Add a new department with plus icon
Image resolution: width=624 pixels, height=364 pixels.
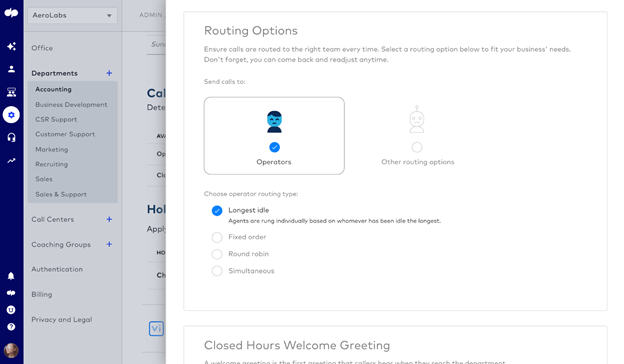point(109,73)
